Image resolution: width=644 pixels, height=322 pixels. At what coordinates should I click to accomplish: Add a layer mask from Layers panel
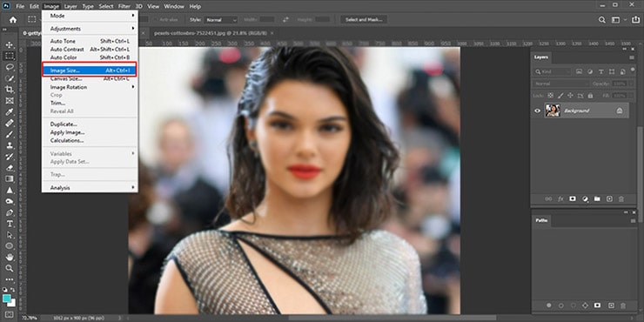coord(573,198)
